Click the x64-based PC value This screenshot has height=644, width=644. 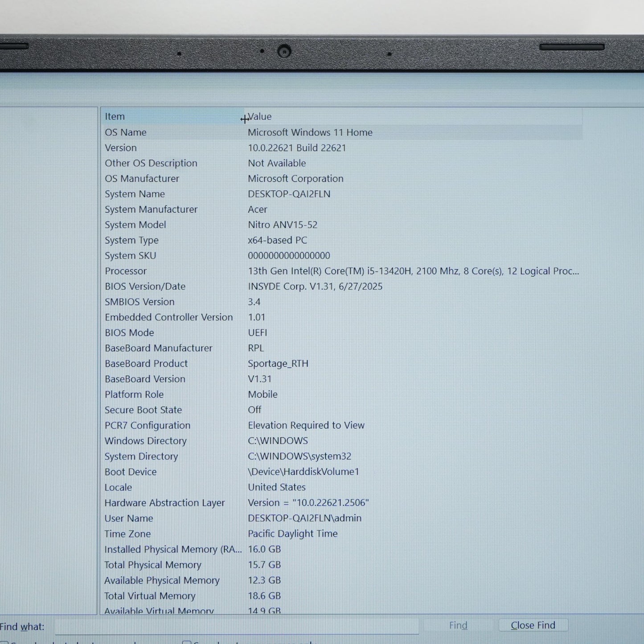point(277,240)
